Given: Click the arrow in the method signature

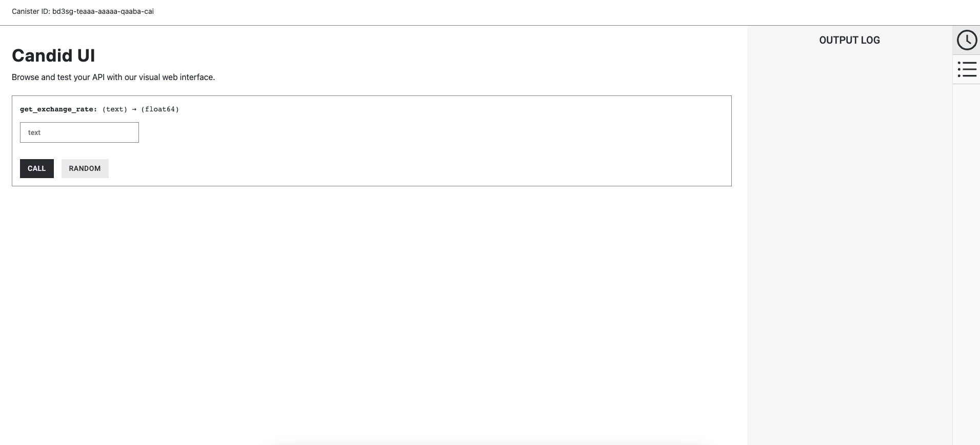Looking at the screenshot, I should 134,109.
